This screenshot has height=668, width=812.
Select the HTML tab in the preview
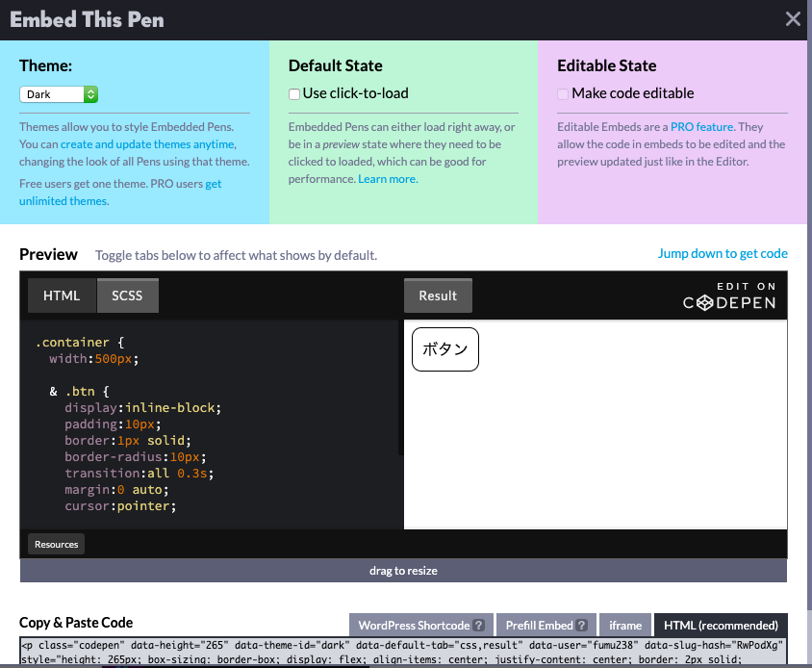point(62,295)
